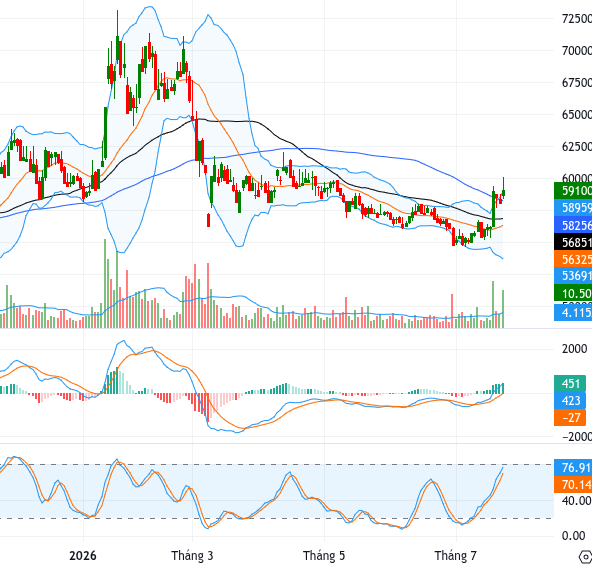Click the 62500 price scale value
This screenshot has width=592, height=564.
[x=577, y=146]
